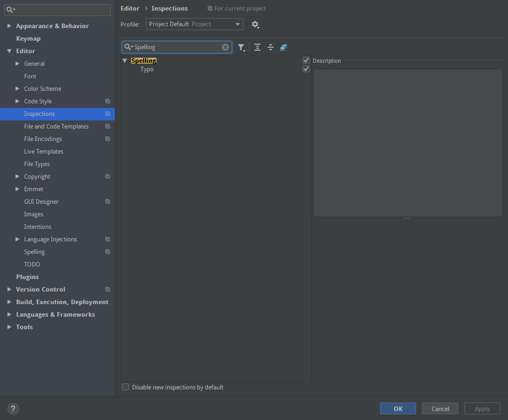Click the search history magnifier icon
The image size is (508, 420).
click(x=129, y=47)
